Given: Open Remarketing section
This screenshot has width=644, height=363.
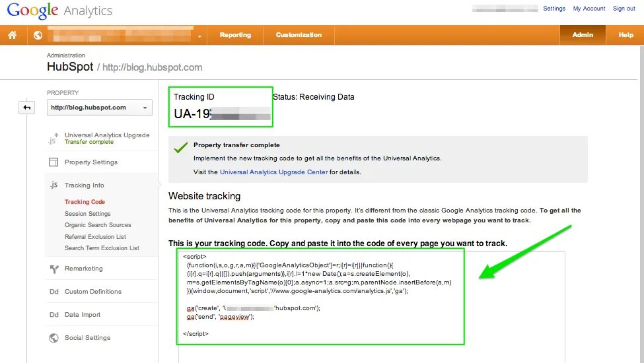Looking at the screenshot, I should point(83,268).
